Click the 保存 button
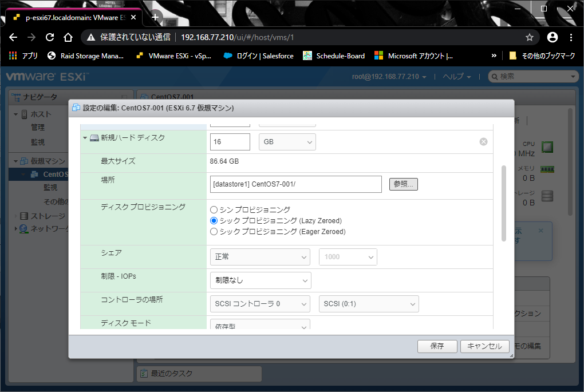 (437, 346)
